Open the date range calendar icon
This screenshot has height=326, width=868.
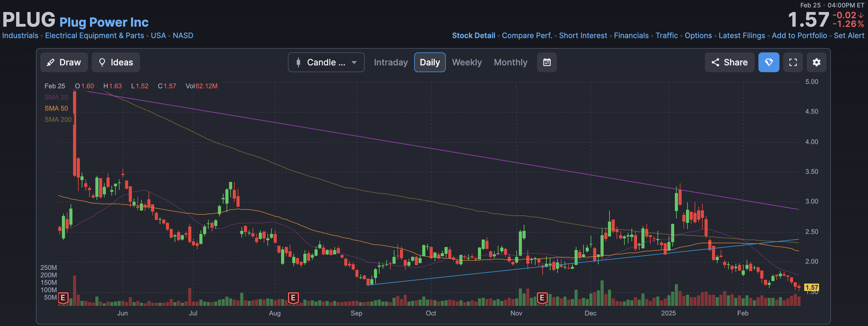tap(547, 62)
